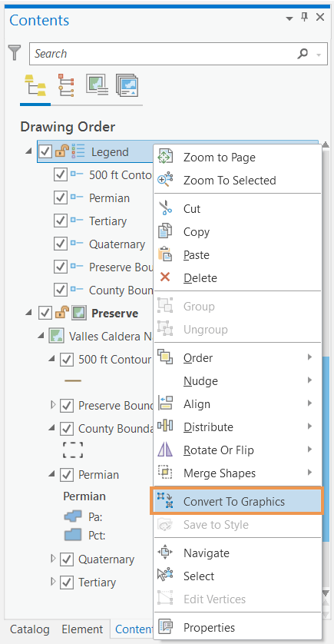Open Properties from the context menu

click(237, 627)
